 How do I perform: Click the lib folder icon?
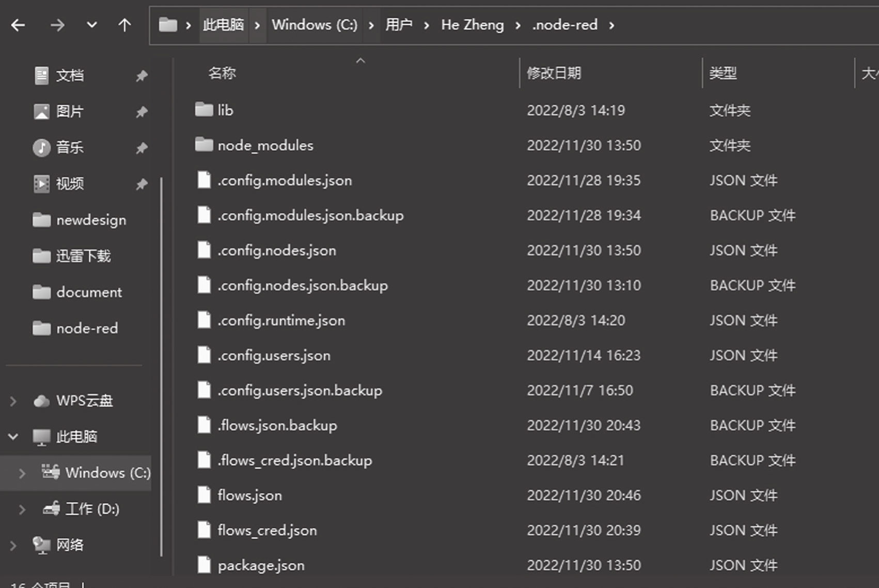point(204,109)
